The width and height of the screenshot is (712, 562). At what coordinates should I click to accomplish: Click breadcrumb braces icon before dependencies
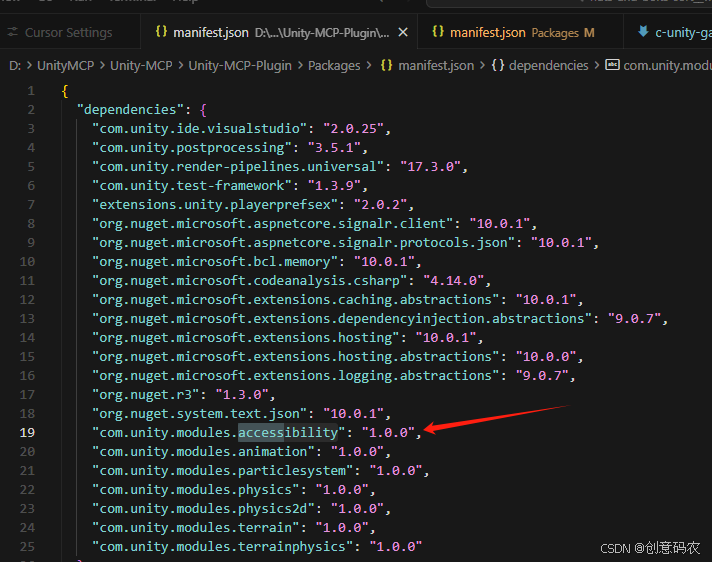point(498,65)
